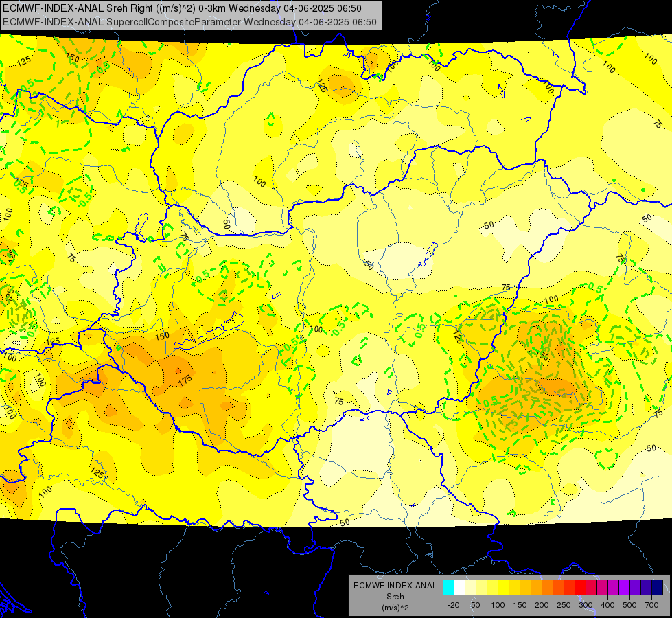
Task: Click the dark navy swatch ending the legend
Action: pyautogui.click(x=658, y=587)
